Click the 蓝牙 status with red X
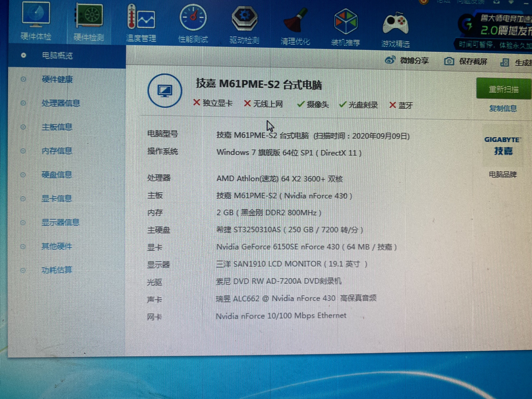 401,105
